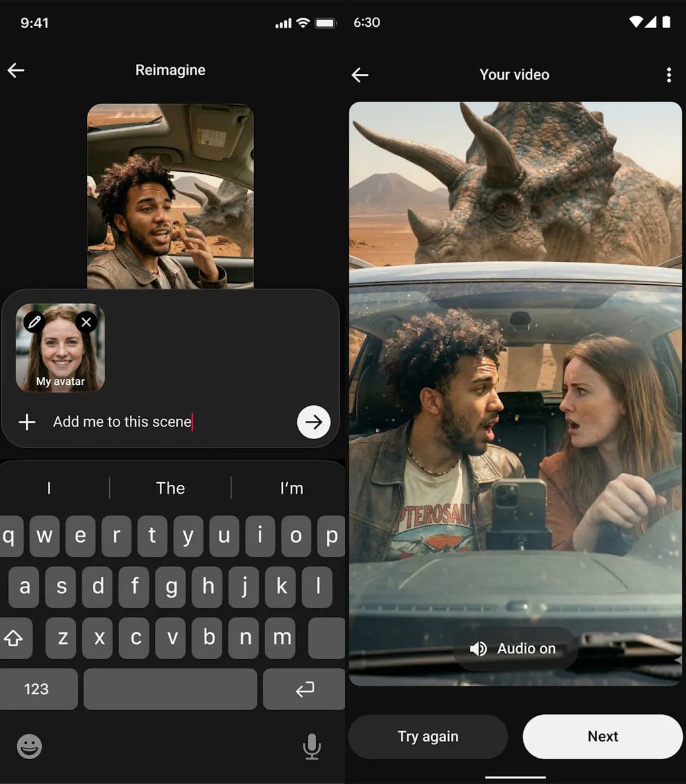This screenshot has height=784, width=686.
Task: Tap the 'l' key
Action: (318, 587)
